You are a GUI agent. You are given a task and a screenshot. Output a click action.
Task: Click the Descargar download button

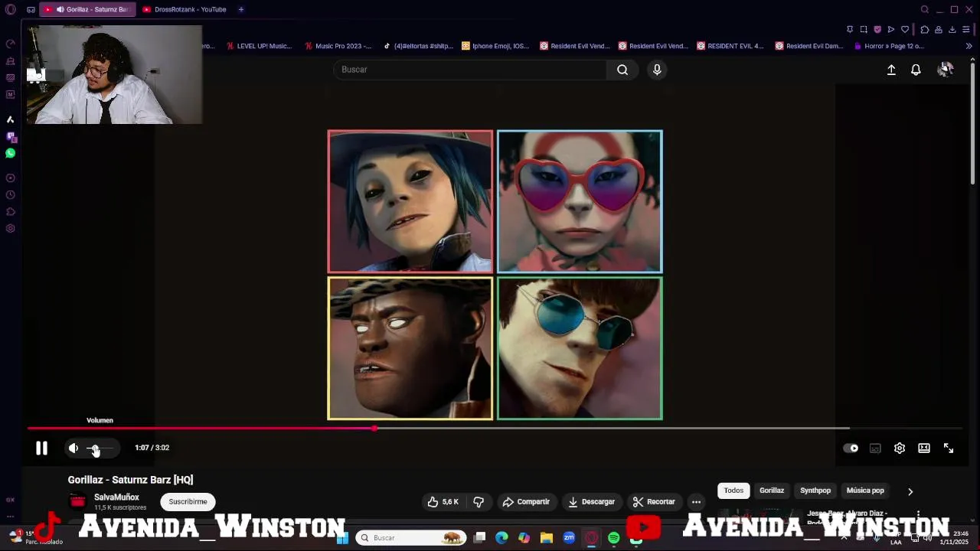pos(591,502)
